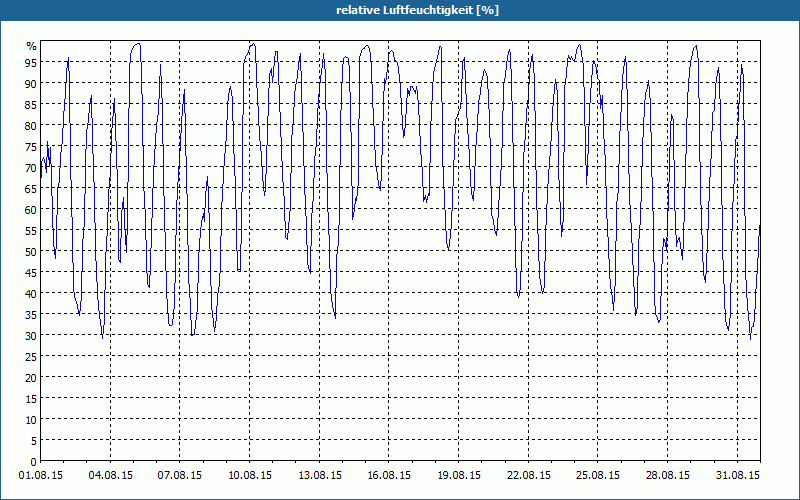Click the y-axis value '55'
Viewport: 800px width, 500px height.
click(31, 231)
